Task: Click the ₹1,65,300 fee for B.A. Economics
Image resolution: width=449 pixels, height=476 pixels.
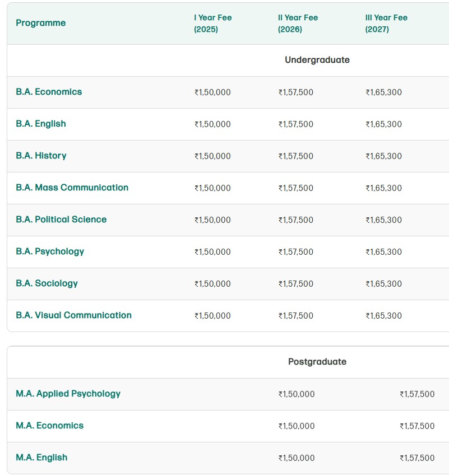Action: click(x=383, y=92)
